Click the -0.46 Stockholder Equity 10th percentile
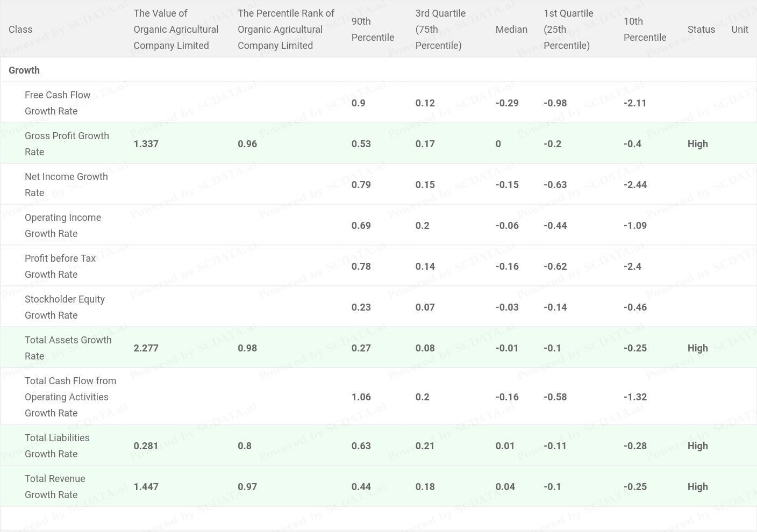 tap(635, 307)
